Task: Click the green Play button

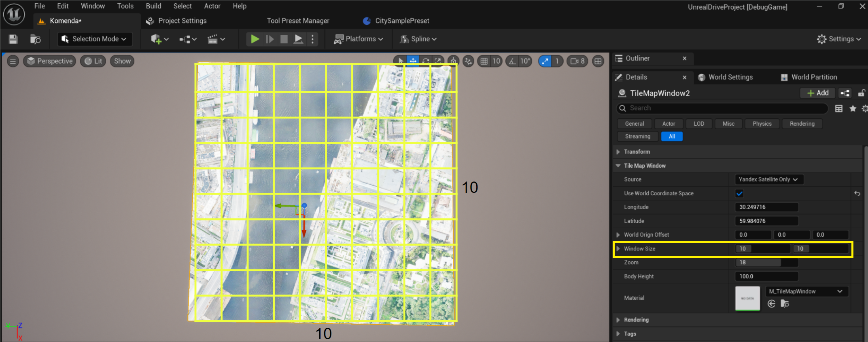Action: (x=255, y=39)
